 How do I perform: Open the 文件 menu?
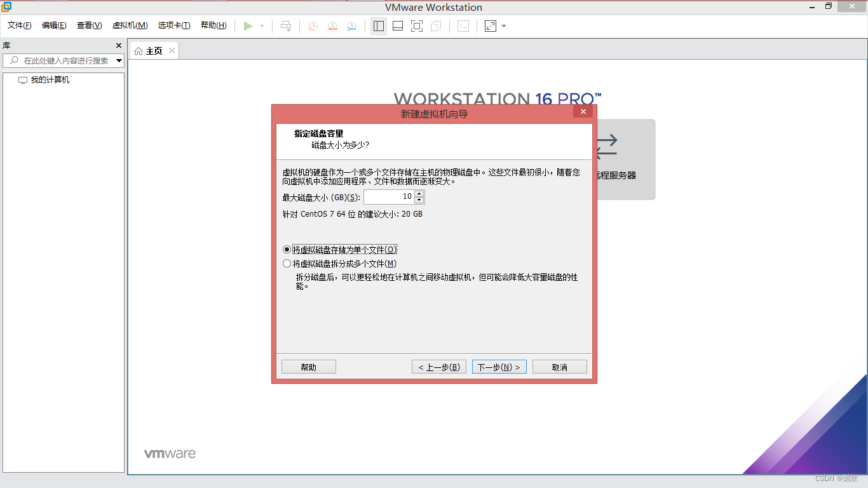[x=19, y=25]
